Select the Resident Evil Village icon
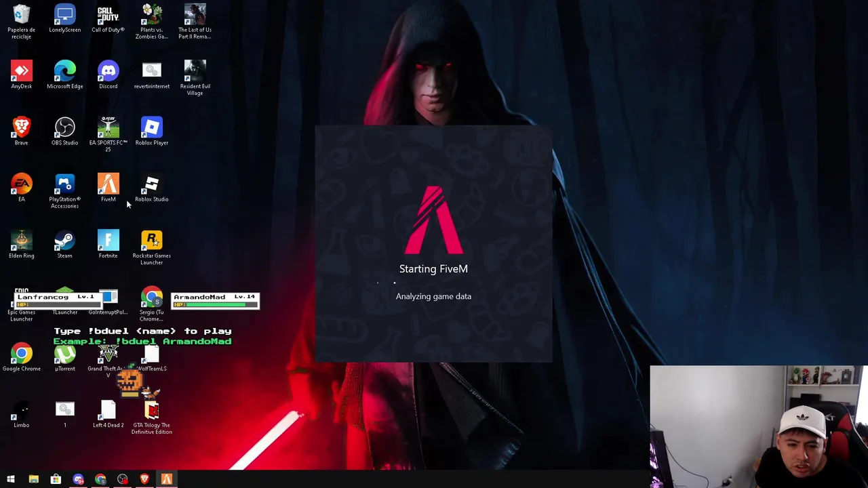 pos(195,77)
